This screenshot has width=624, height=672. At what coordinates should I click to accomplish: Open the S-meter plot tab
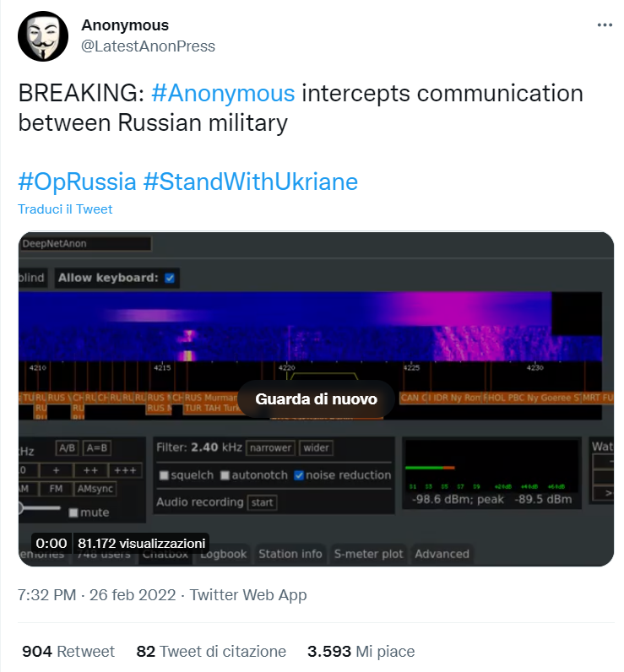click(x=368, y=554)
